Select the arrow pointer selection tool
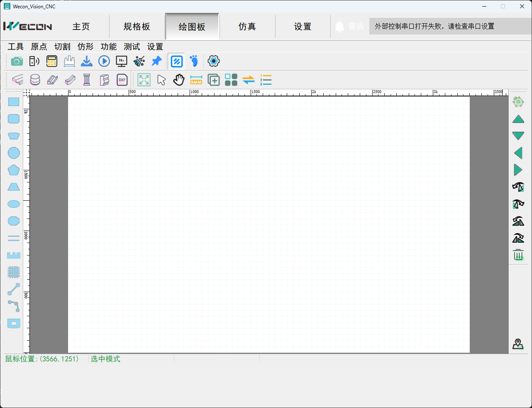The width and height of the screenshot is (532, 408). pyautogui.click(x=161, y=80)
